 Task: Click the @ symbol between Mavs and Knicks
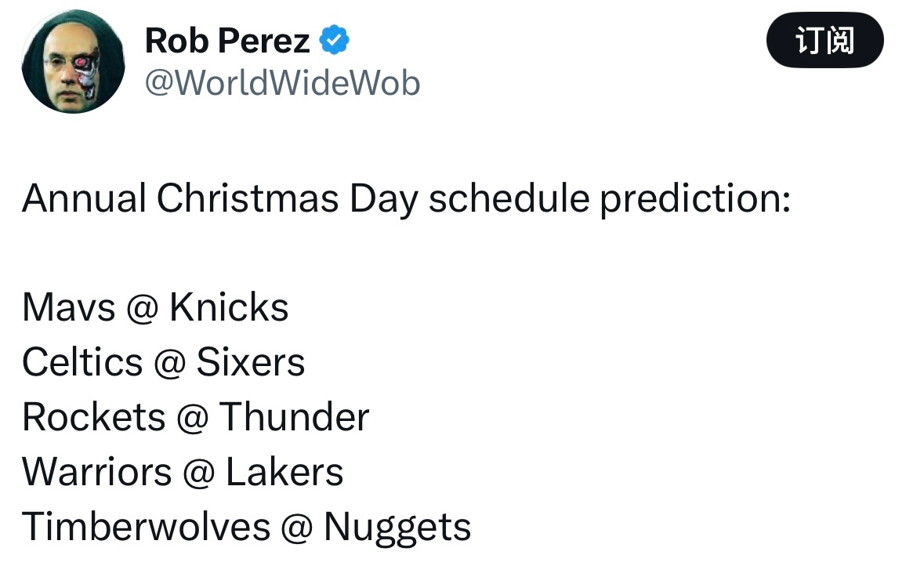[142, 309]
